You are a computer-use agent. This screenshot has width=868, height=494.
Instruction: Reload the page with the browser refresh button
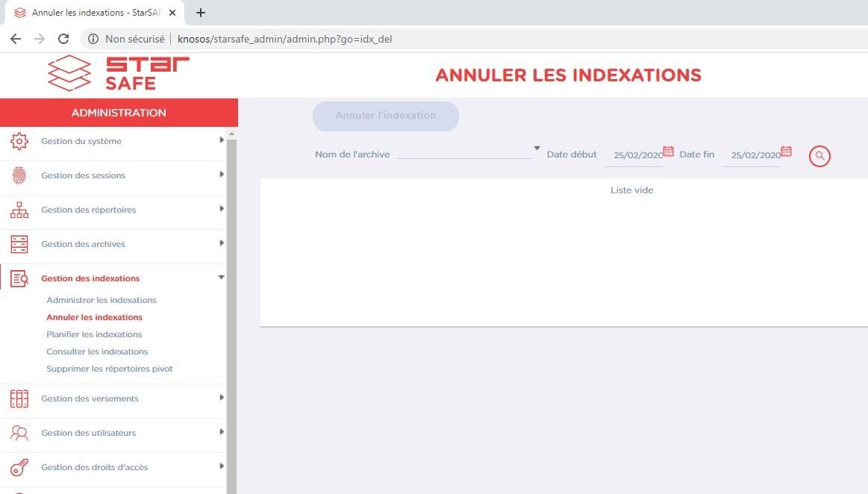[x=63, y=39]
